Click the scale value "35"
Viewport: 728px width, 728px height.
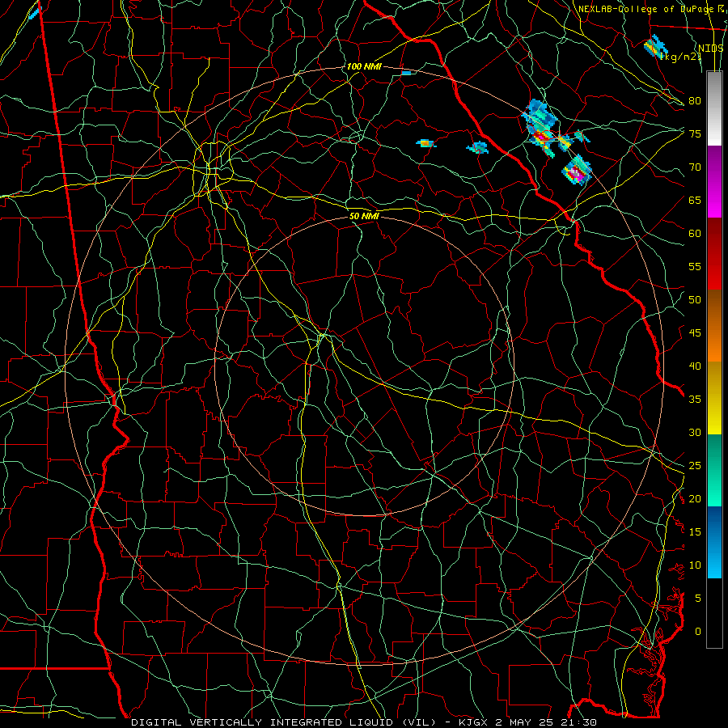[695, 400]
